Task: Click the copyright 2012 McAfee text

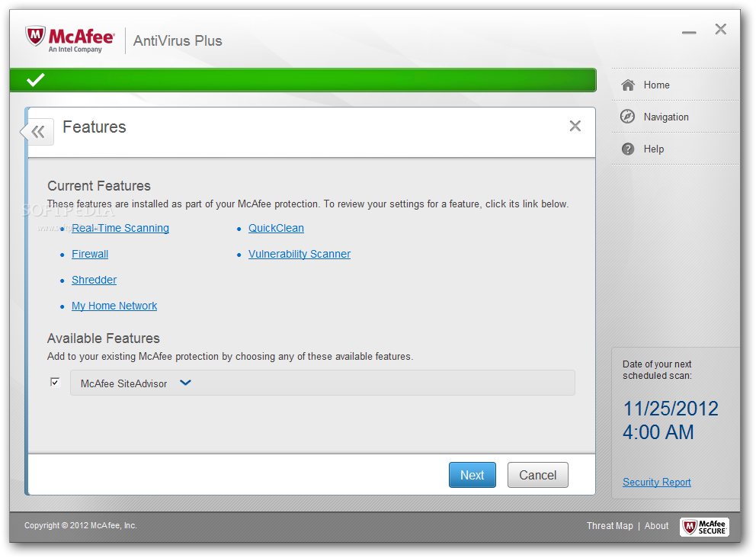Action: 81,526
